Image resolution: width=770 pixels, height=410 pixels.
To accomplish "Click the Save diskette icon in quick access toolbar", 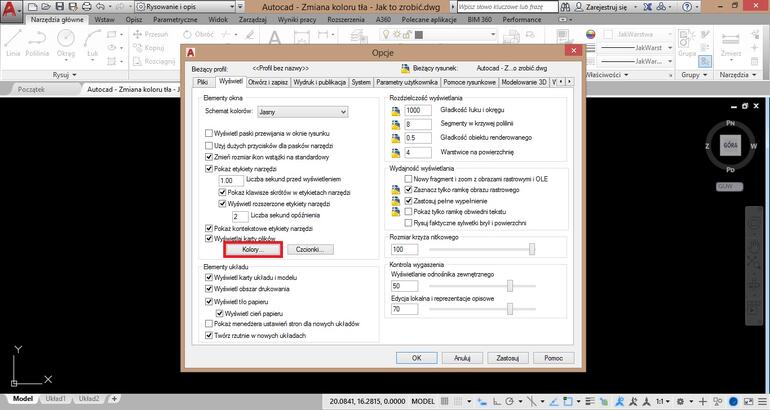I will (x=59, y=7).
